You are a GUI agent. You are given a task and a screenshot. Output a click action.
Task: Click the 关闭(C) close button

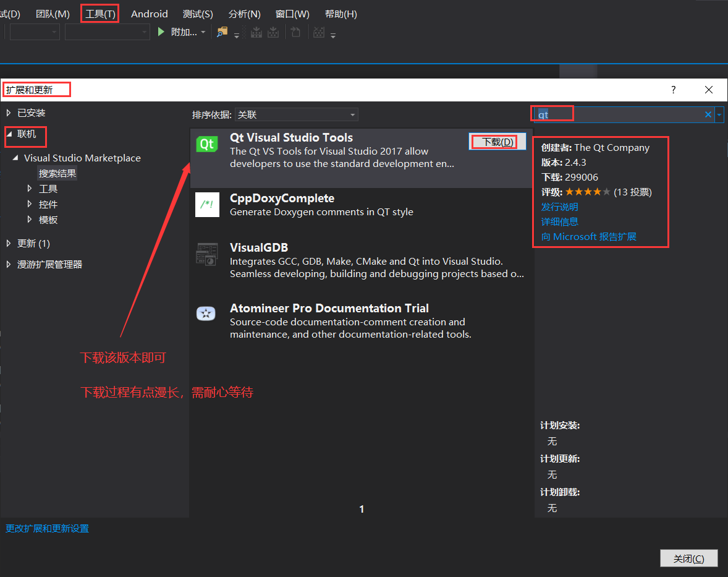688,558
